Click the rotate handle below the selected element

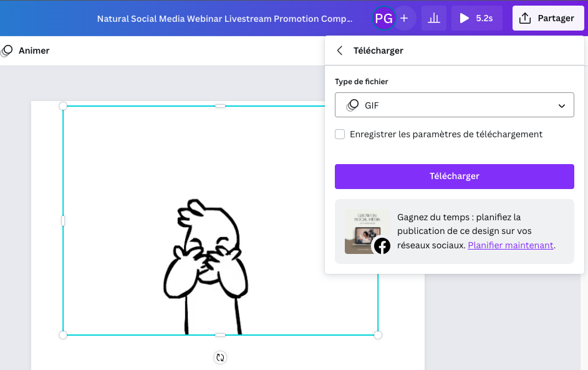coord(219,358)
